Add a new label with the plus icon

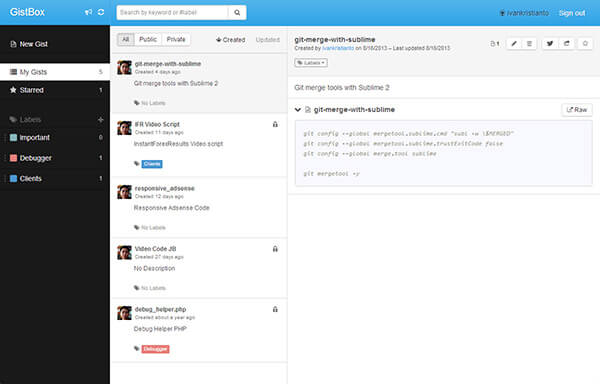click(x=101, y=120)
